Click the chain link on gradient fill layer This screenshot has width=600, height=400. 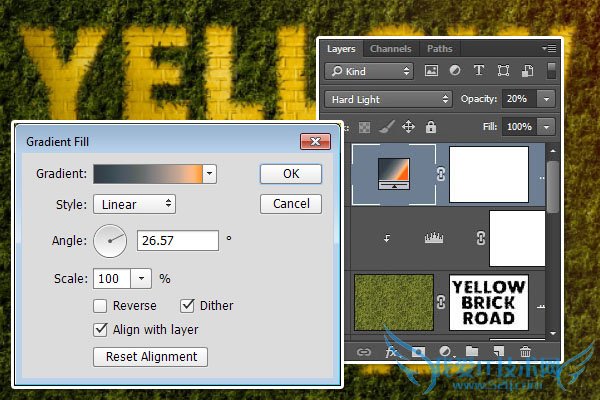click(x=441, y=174)
